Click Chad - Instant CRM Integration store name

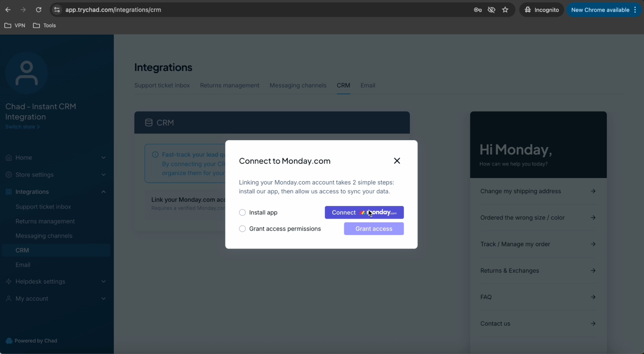click(41, 111)
